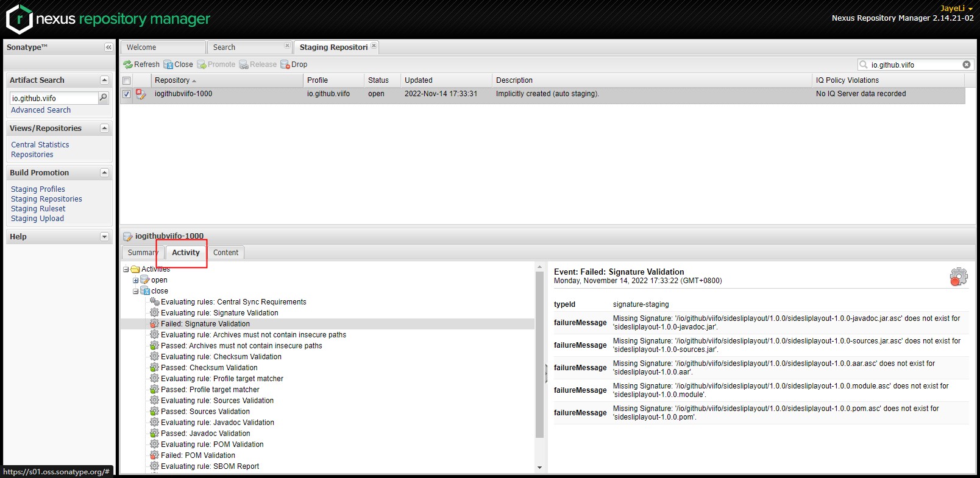Clear the io.github.viifo filter field
The width and height of the screenshot is (980, 478).
[x=967, y=65]
